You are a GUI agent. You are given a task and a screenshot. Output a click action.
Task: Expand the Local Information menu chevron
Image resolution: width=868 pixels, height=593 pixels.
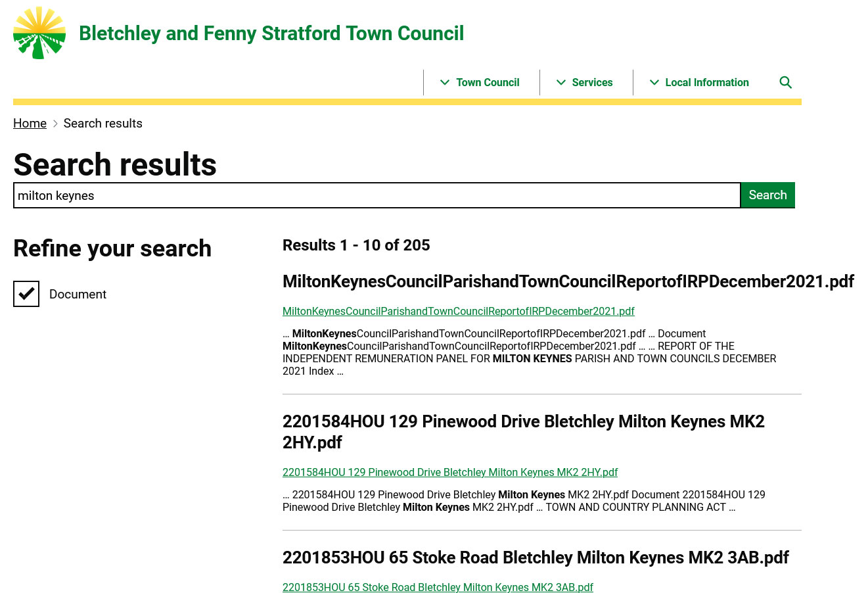[x=654, y=82]
